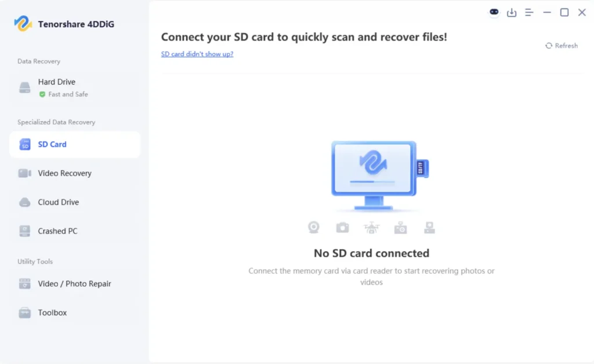Go to Cloud Drive recovery
The width and height of the screenshot is (594, 364).
coord(58,202)
